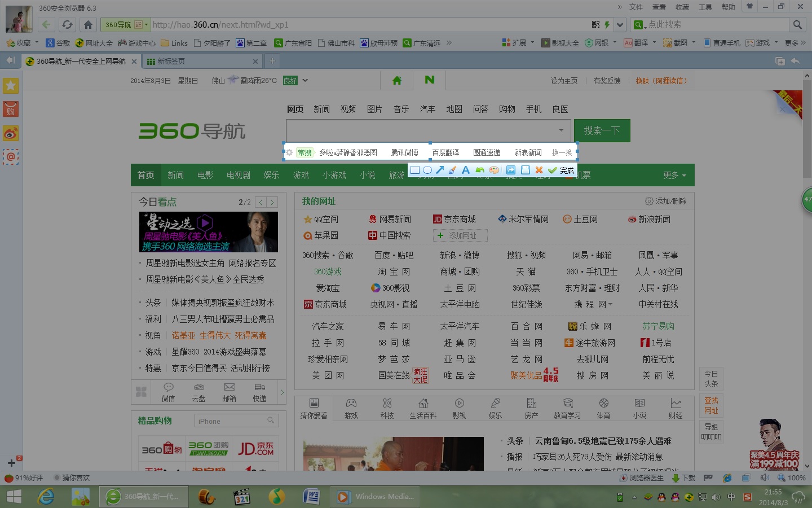Image resolution: width=812 pixels, height=508 pixels.
Task: Go back using browser back arrow
Action: pos(46,25)
